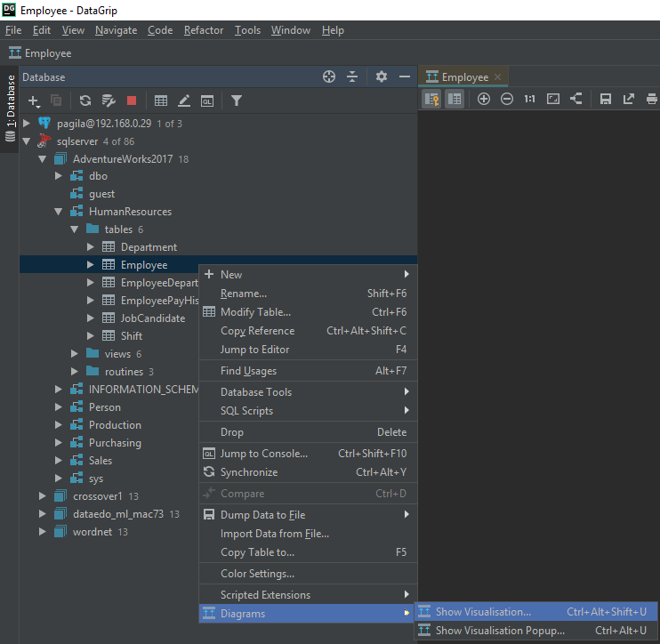Open Database panel settings gear
The width and height of the screenshot is (660, 644).
click(x=382, y=77)
